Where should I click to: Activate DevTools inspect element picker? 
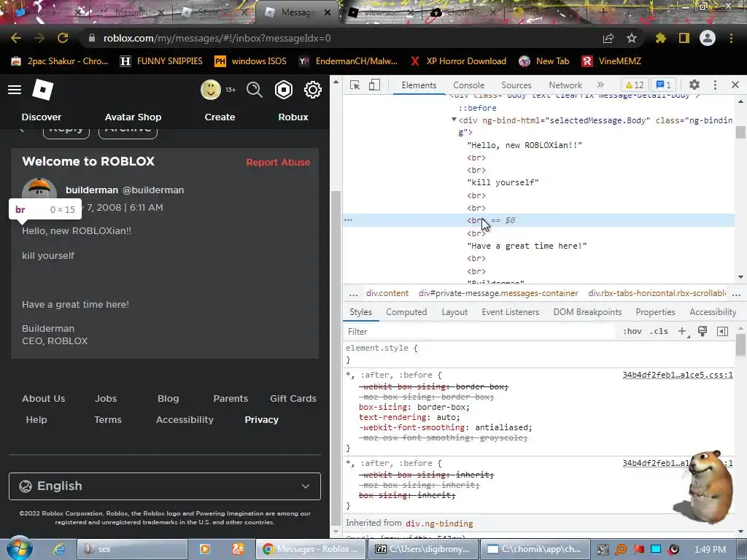click(355, 85)
